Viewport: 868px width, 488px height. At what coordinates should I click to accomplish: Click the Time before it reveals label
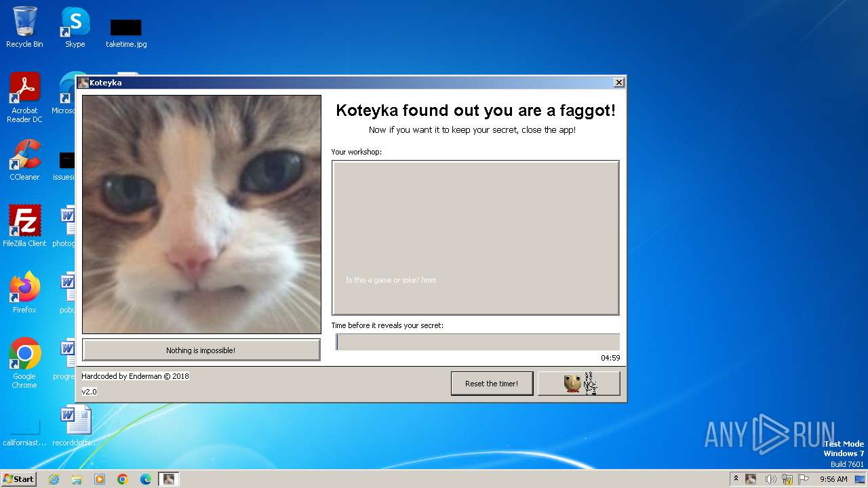click(x=387, y=325)
